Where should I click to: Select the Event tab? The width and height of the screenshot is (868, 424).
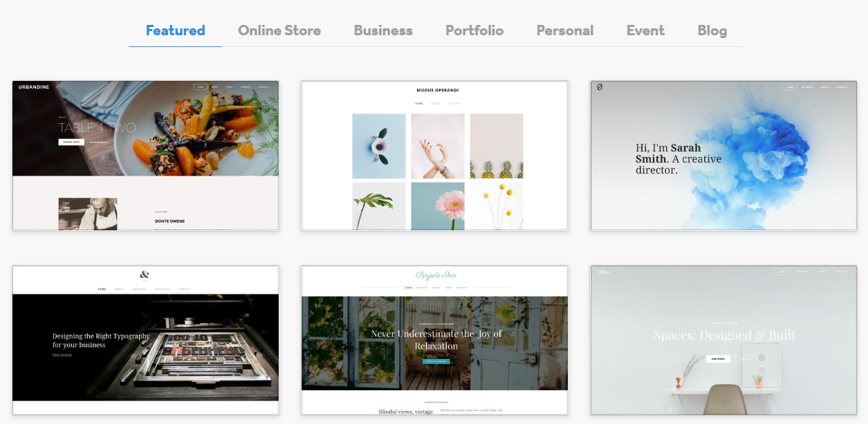645,30
